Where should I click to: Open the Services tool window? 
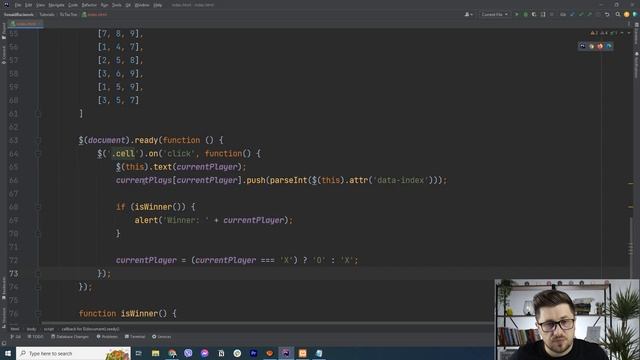[162, 337]
